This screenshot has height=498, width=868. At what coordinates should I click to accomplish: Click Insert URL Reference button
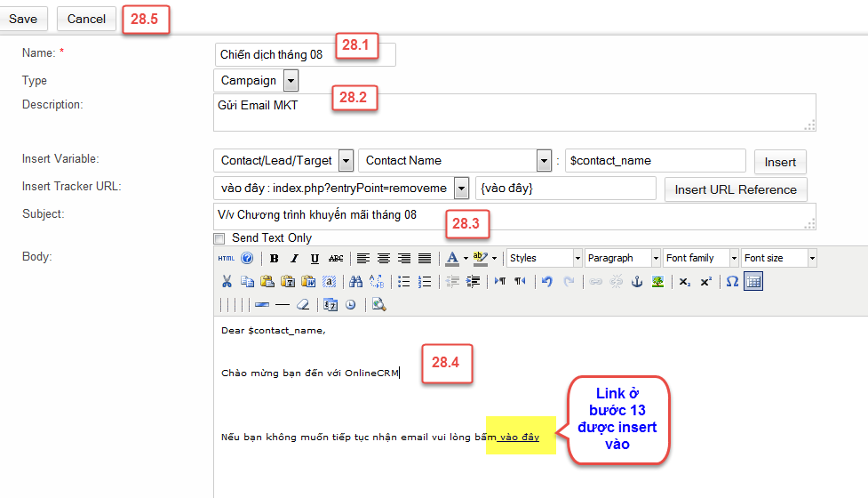735,189
